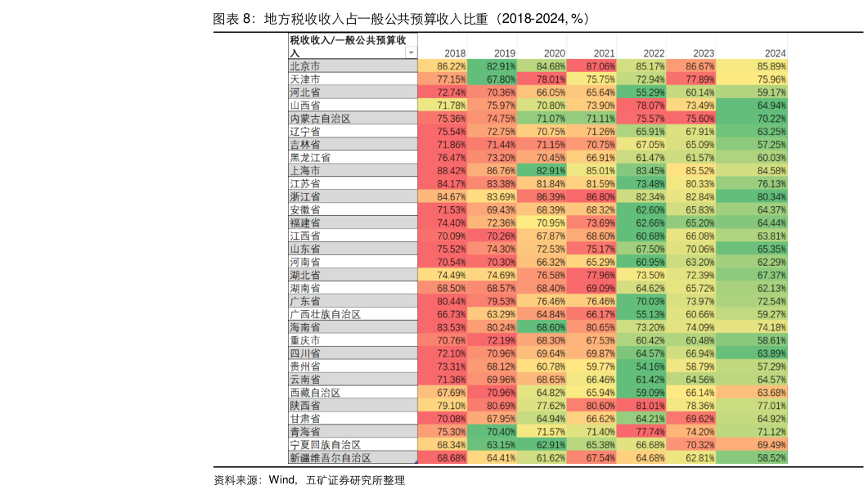Screen dimensions: 868x490
Task: Select the 北京市 row label
Action: pos(353,66)
